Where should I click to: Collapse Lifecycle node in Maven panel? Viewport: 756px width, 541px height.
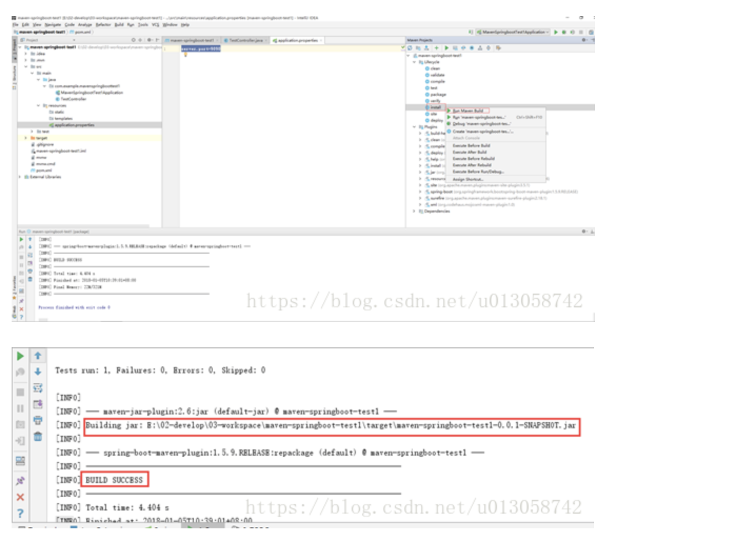pyautogui.click(x=414, y=62)
